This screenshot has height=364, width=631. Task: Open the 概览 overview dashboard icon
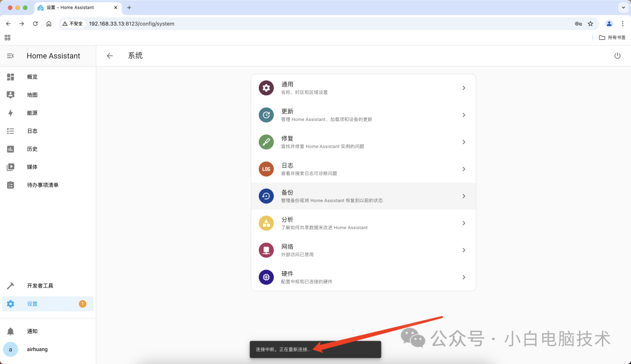point(11,77)
